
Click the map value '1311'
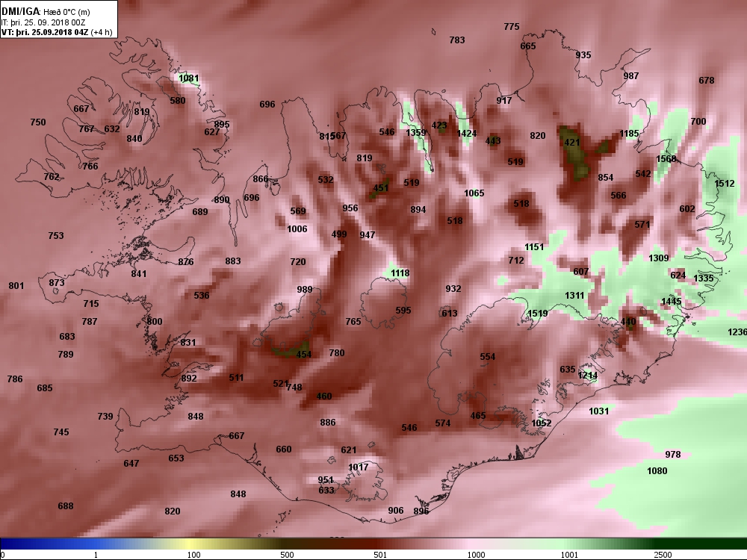(574, 296)
